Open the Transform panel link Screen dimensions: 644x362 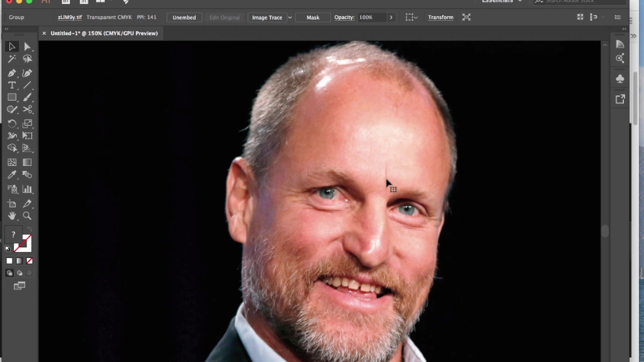[x=441, y=17]
